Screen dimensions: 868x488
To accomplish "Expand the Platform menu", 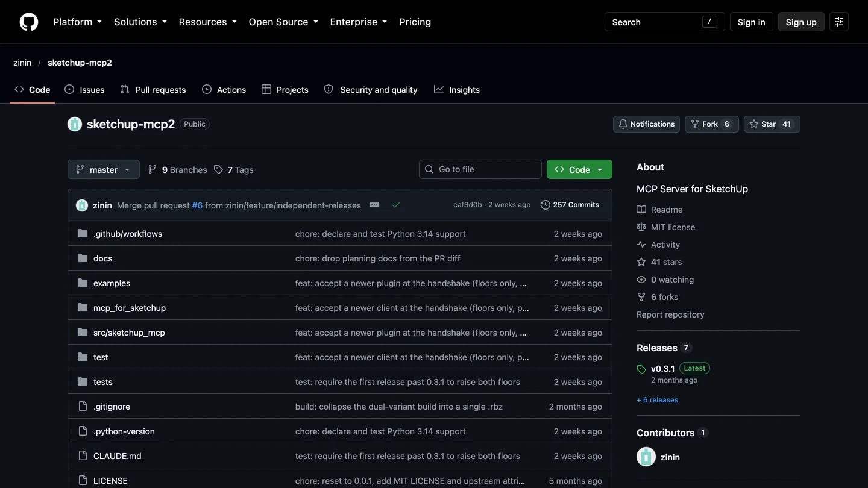I will pyautogui.click(x=77, y=22).
